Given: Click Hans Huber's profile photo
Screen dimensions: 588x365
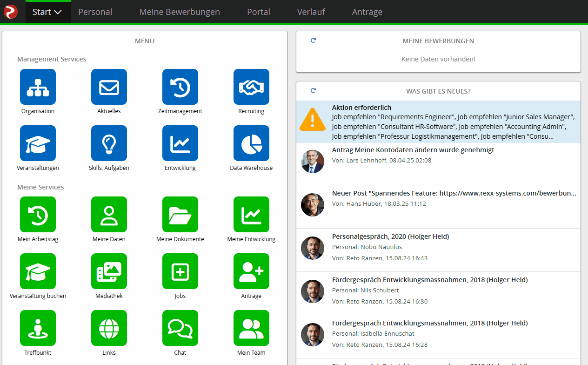Looking at the screenshot, I should click(313, 205).
